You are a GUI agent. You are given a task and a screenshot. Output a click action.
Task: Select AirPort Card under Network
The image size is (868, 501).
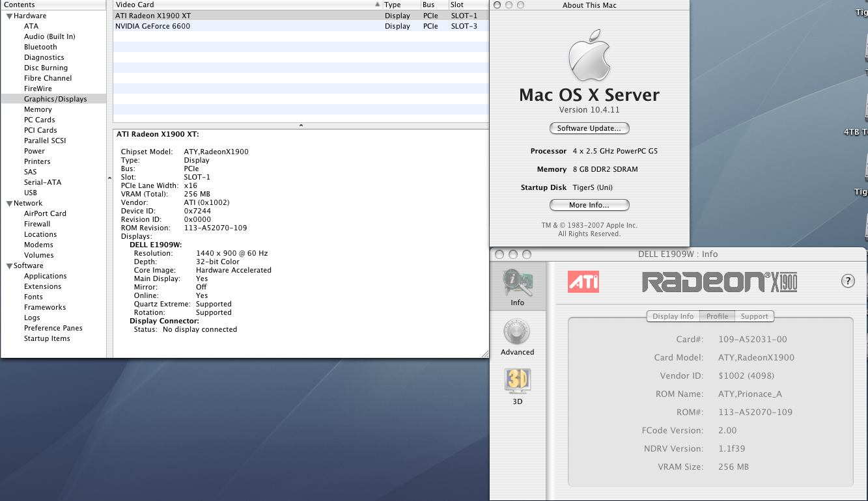click(45, 213)
